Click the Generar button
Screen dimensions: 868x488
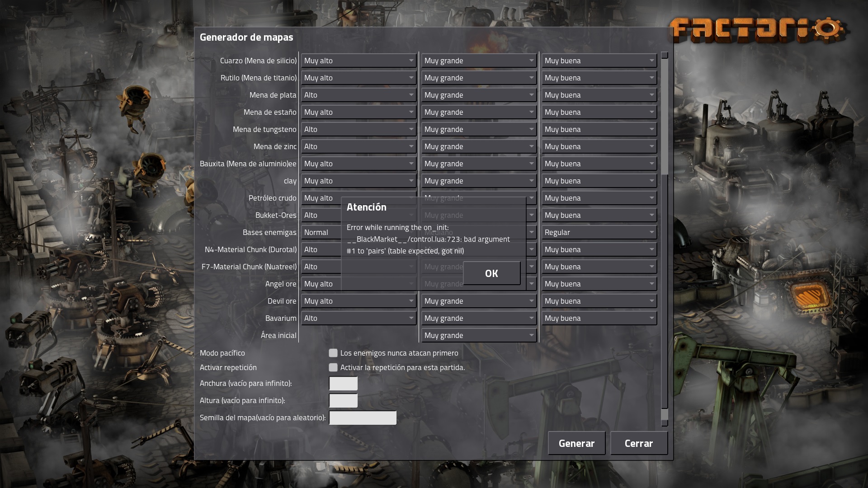coord(576,443)
